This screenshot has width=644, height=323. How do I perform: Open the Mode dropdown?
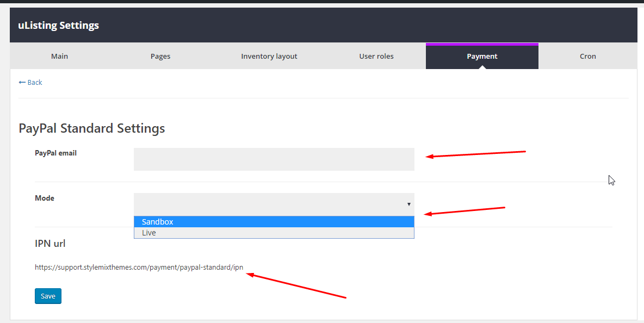coord(274,204)
